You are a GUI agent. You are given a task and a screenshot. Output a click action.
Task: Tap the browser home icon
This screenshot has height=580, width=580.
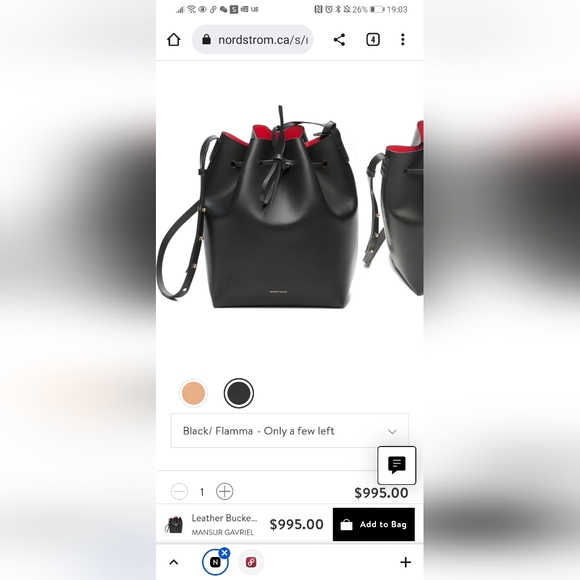click(173, 40)
